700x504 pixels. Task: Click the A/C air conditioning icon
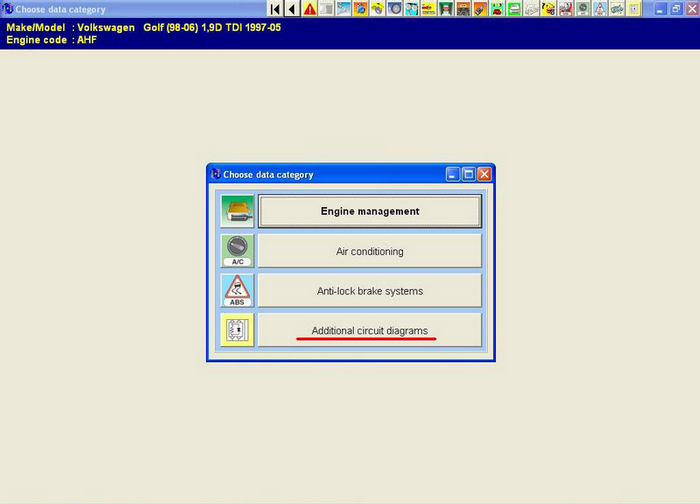(238, 251)
